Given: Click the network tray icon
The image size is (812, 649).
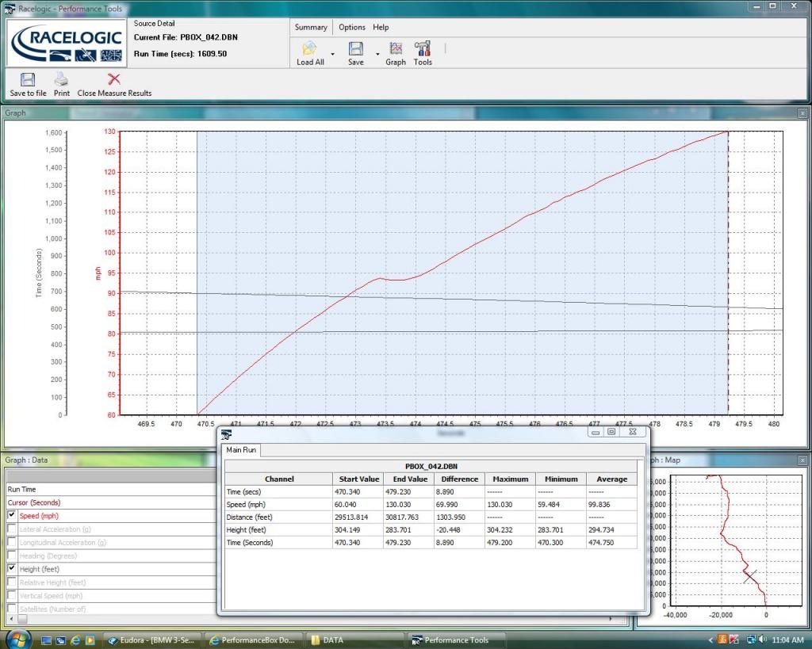Looking at the screenshot, I should (x=750, y=639).
